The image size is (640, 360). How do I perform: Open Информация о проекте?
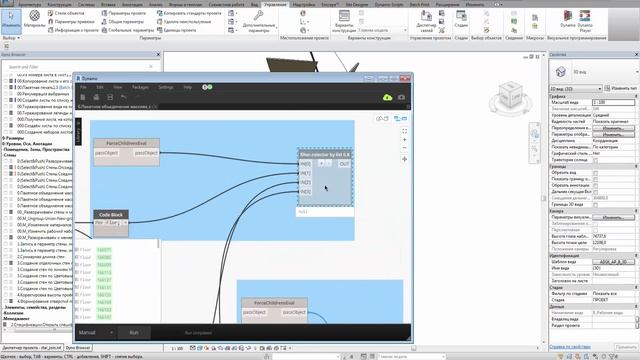click(x=73, y=30)
